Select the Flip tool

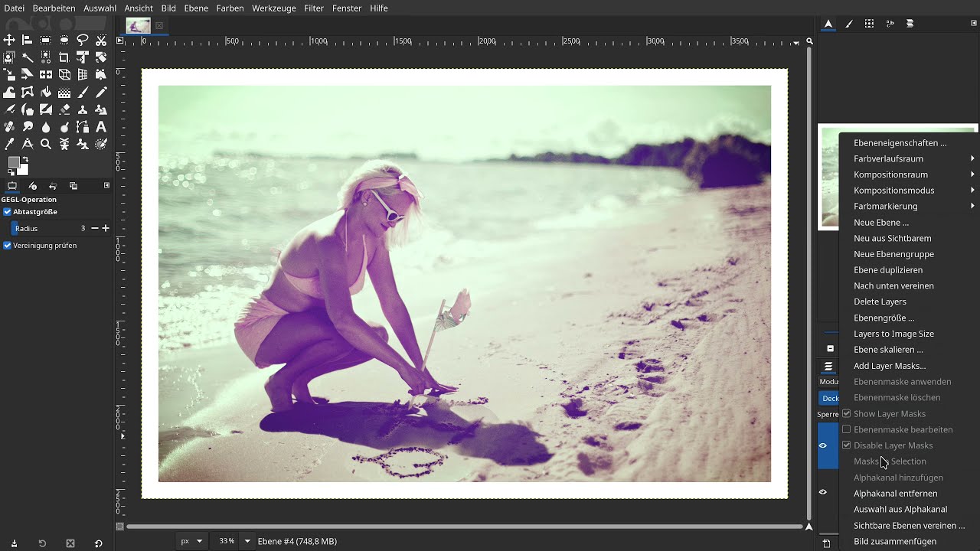point(46,74)
